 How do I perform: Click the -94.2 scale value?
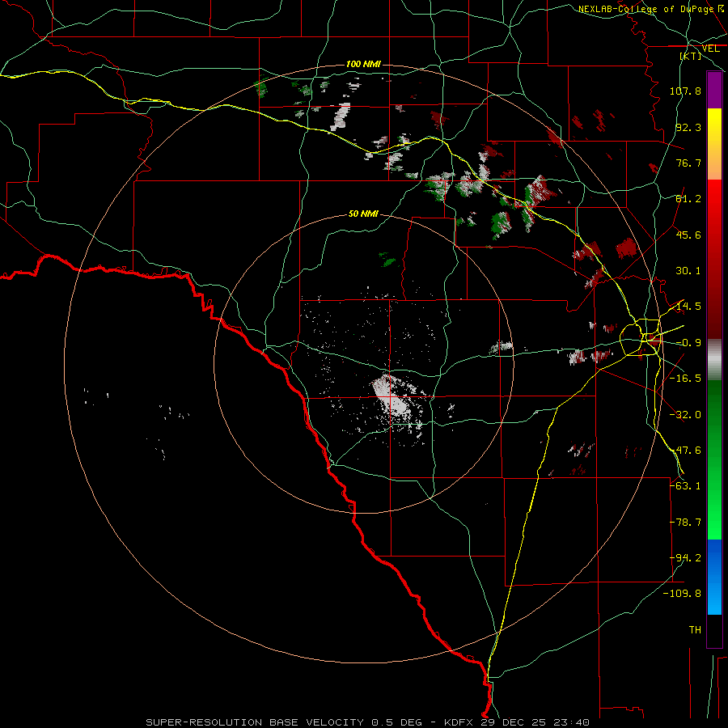coord(685,558)
